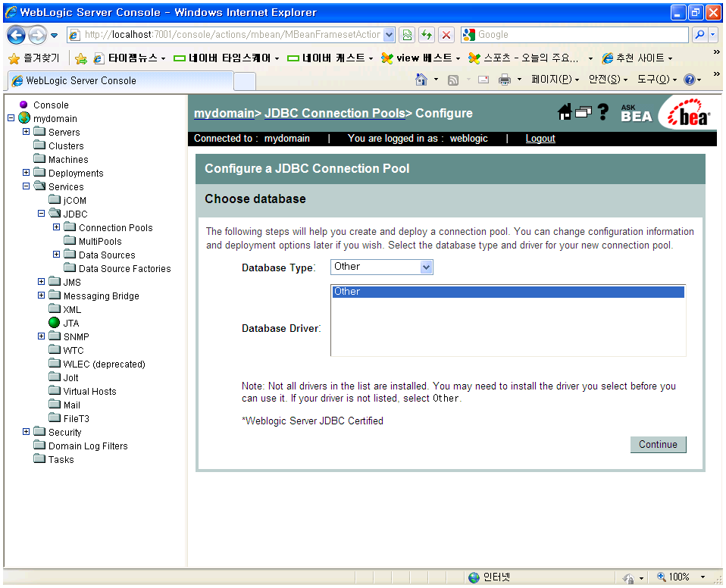
Task: Click the MultiPools folder icon
Action: [70, 240]
